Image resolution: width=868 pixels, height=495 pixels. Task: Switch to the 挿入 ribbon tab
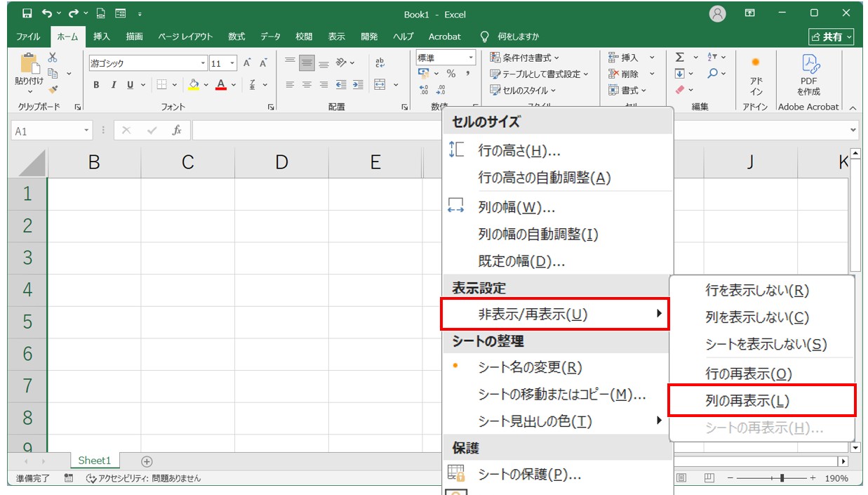[x=102, y=37]
